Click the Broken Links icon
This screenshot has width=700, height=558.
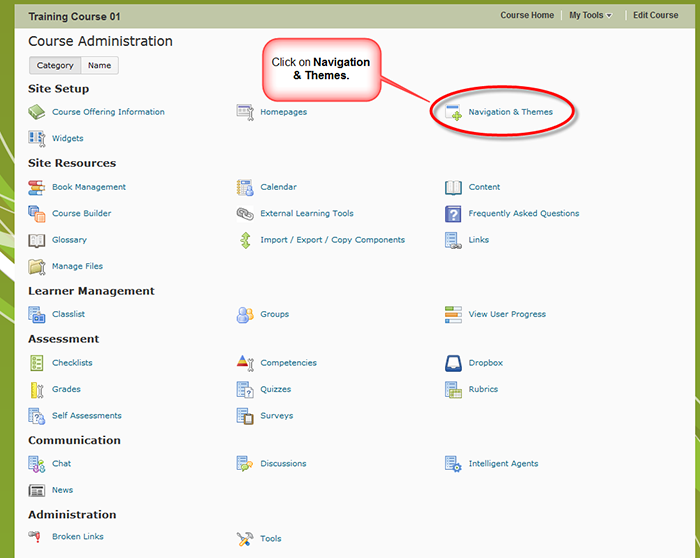(x=37, y=537)
